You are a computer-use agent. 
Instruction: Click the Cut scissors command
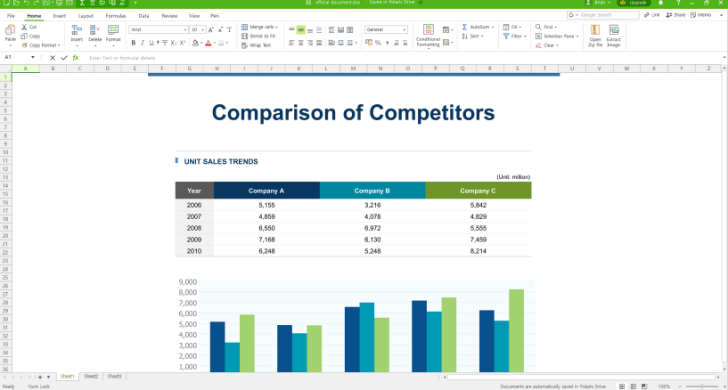pyautogui.click(x=29, y=27)
